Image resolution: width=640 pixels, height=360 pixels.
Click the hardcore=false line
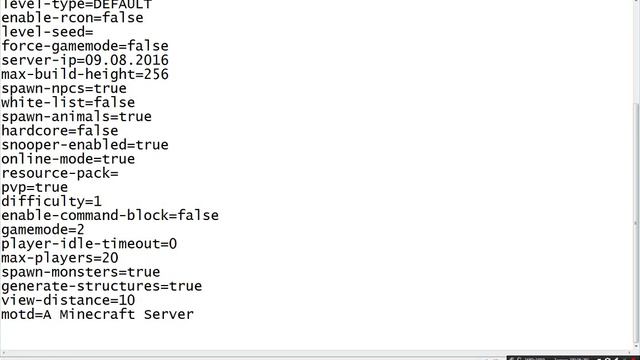pos(60,131)
